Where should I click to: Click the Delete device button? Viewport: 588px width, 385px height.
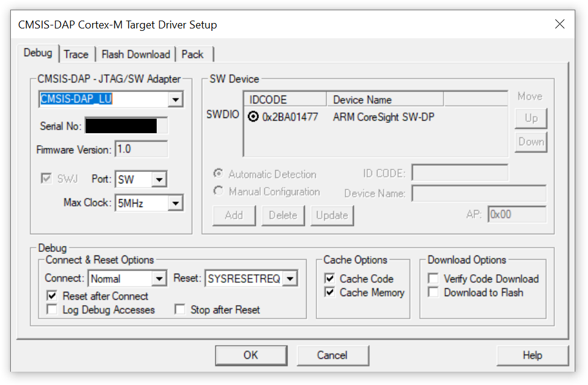283,216
